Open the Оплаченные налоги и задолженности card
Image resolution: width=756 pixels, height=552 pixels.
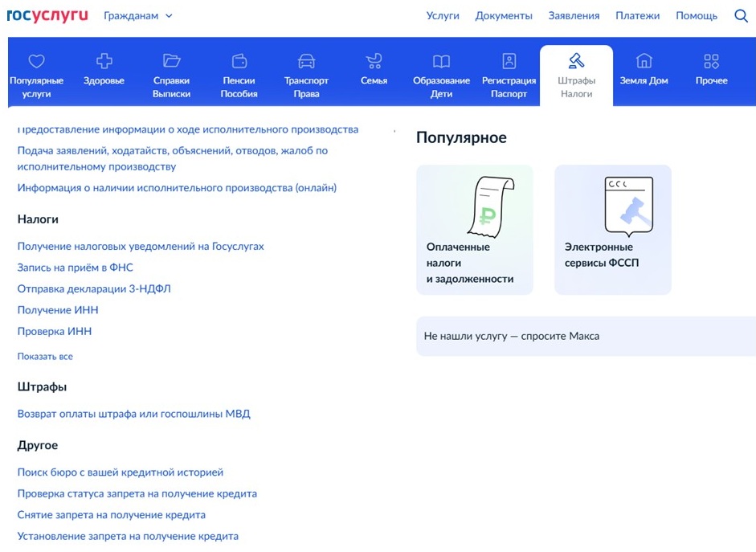[475, 230]
